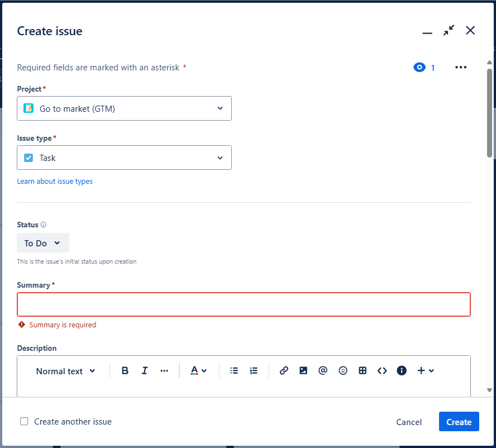Toggle the watchers eye icon
Screen dimensions: 496x448
(419, 68)
